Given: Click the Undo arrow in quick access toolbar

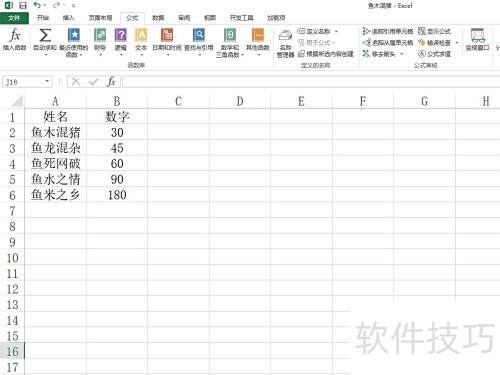Looking at the screenshot, I should (37, 5).
